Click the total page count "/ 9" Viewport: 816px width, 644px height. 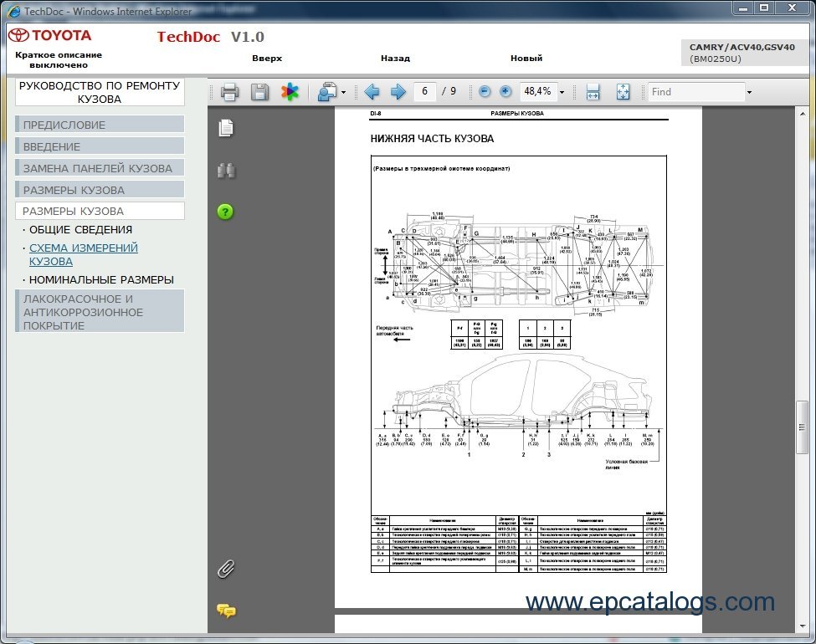pyautogui.click(x=449, y=91)
